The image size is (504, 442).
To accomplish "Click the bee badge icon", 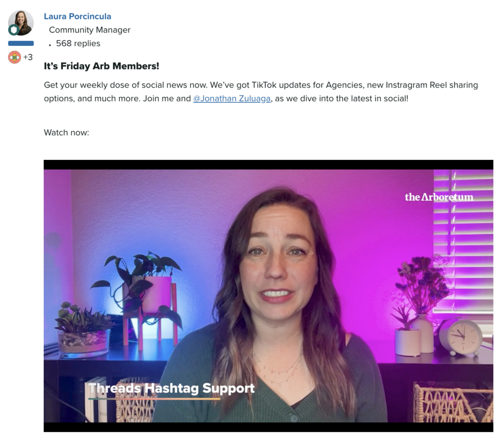I will pos(14,57).
